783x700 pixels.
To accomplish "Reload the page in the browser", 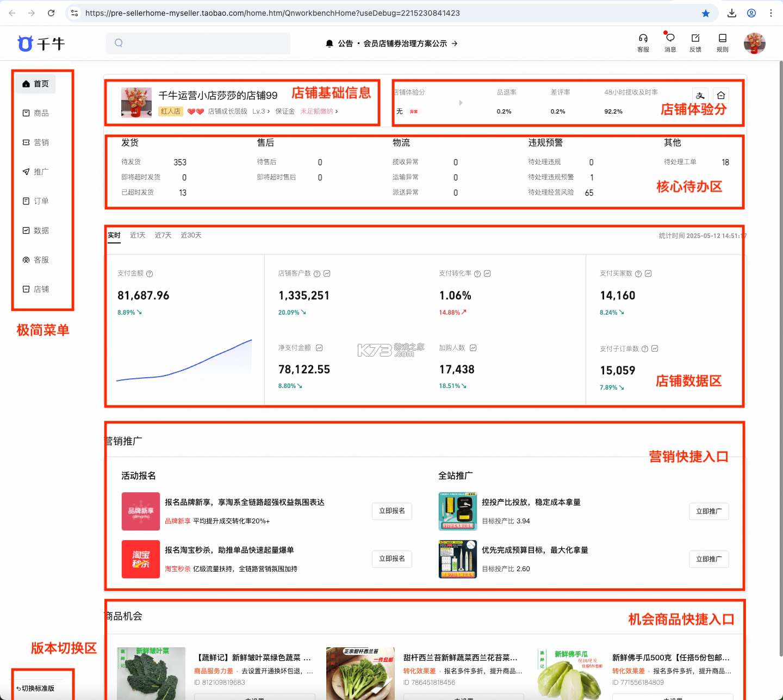I will (x=51, y=13).
